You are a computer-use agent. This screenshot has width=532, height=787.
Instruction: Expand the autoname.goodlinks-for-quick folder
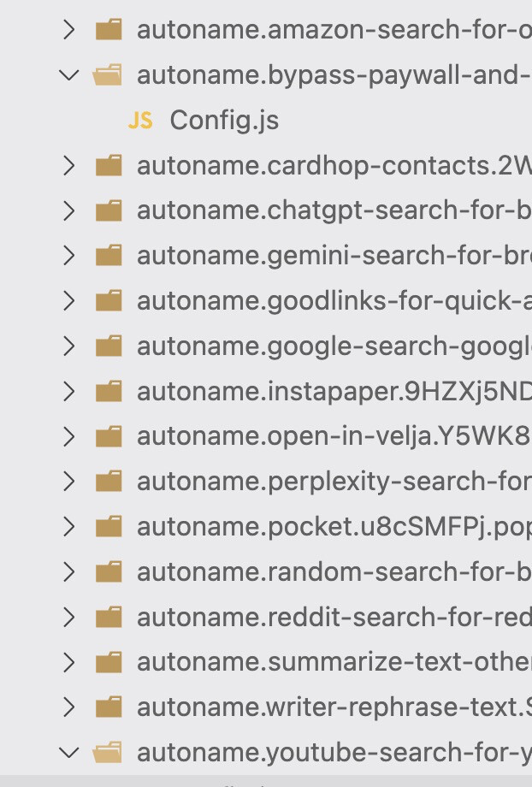(x=68, y=301)
